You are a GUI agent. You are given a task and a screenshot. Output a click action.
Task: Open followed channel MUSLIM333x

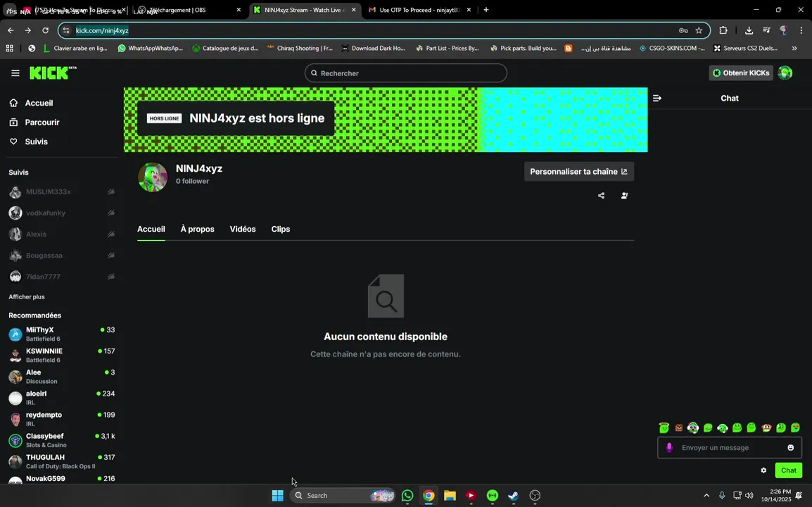pyautogui.click(x=62, y=192)
